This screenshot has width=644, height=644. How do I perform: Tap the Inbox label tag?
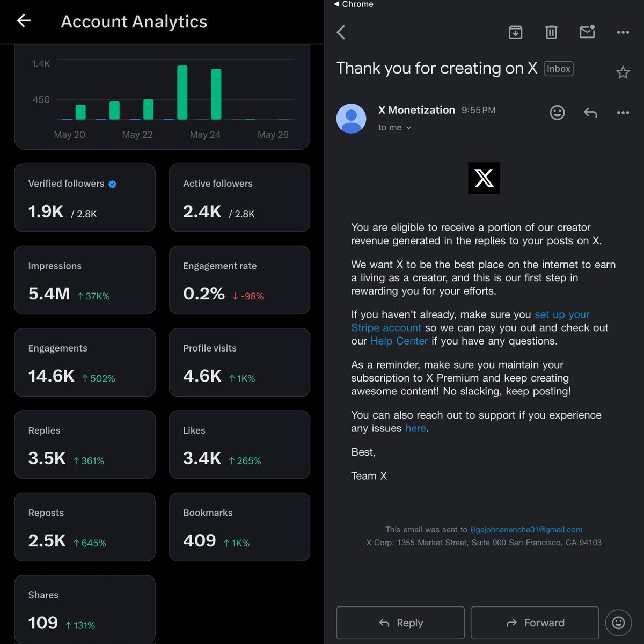[559, 69]
